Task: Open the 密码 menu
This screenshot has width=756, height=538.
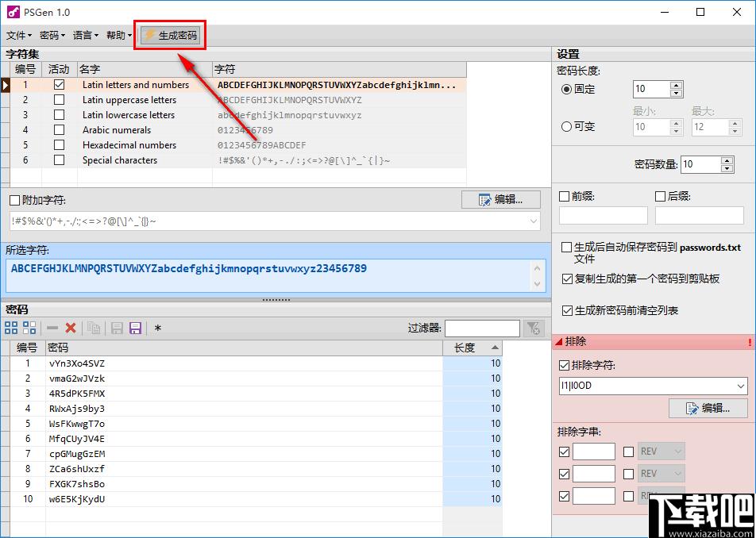Action: 52,35
